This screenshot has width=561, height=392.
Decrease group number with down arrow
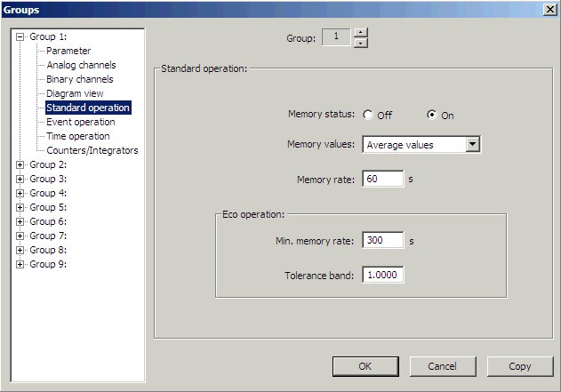click(x=359, y=43)
